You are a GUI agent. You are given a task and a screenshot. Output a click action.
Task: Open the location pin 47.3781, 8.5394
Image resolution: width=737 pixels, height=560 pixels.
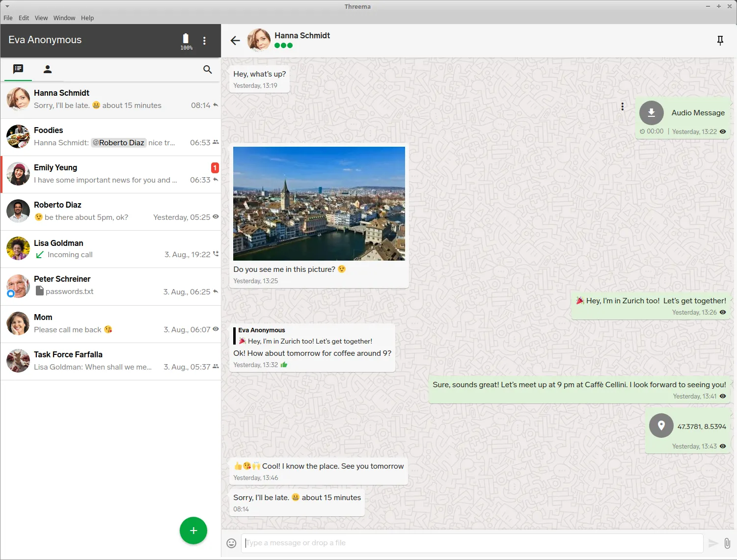tap(661, 426)
